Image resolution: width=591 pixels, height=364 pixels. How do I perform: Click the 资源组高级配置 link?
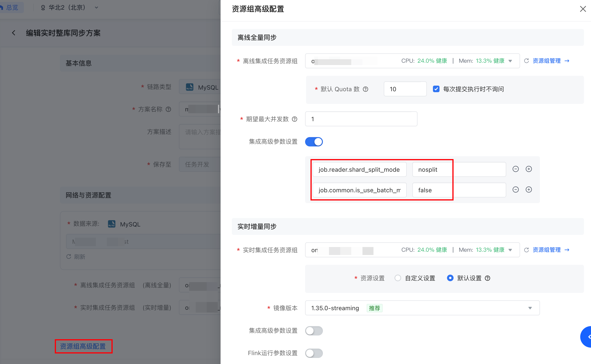tap(83, 346)
